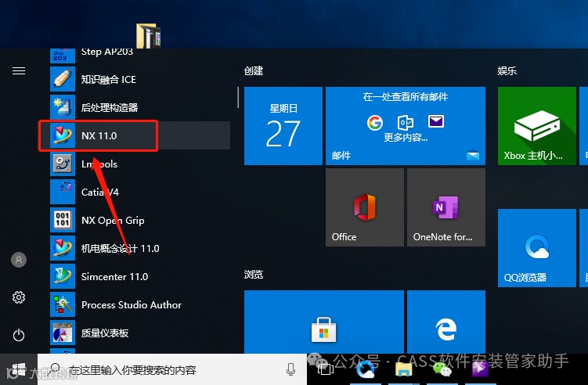Activate the microphone voice search icon

290,369
